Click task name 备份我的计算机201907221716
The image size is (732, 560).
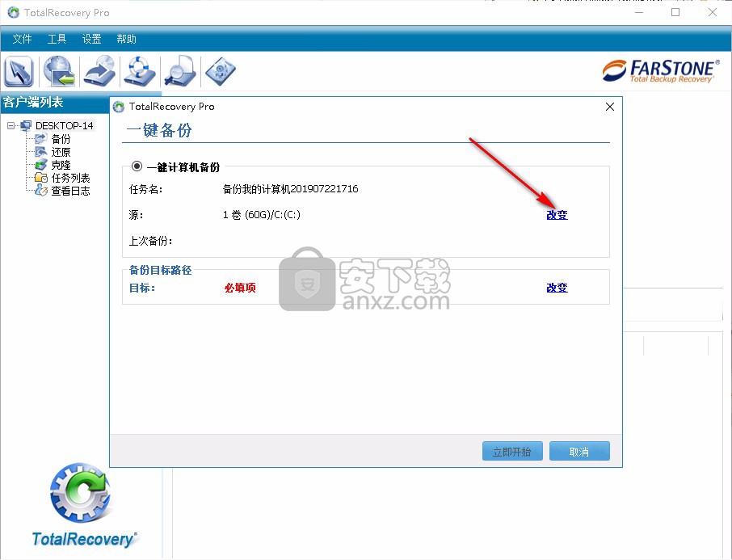pyautogui.click(x=290, y=189)
